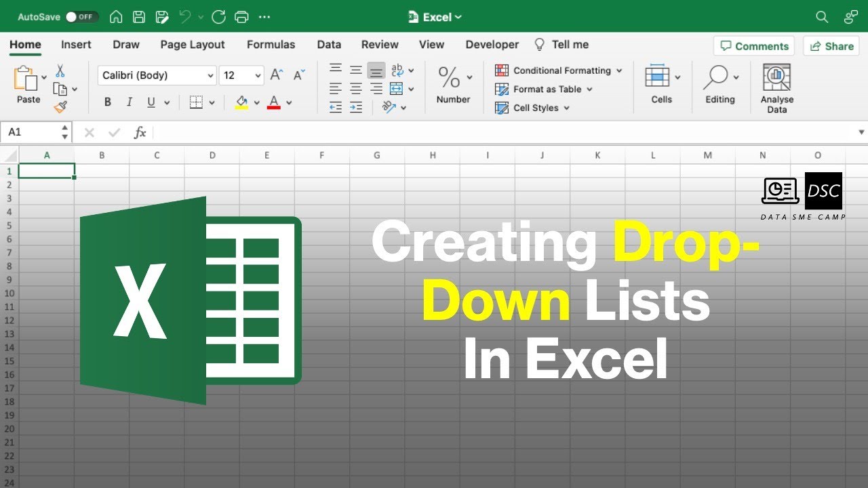This screenshot has width=868, height=488.
Task: Open the share people icon in title bar
Action: pyautogui.click(x=850, y=17)
